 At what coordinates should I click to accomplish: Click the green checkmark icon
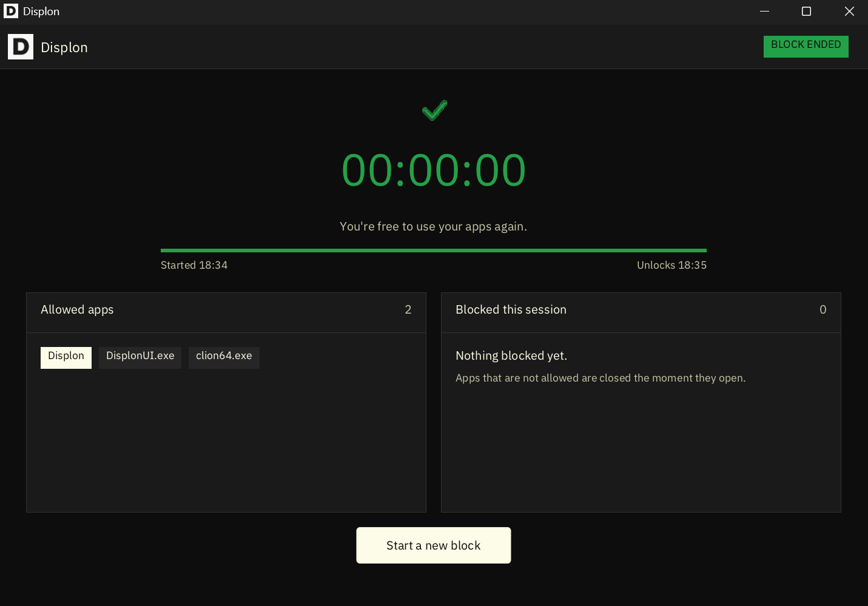pyautogui.click(x=434, y=110)
